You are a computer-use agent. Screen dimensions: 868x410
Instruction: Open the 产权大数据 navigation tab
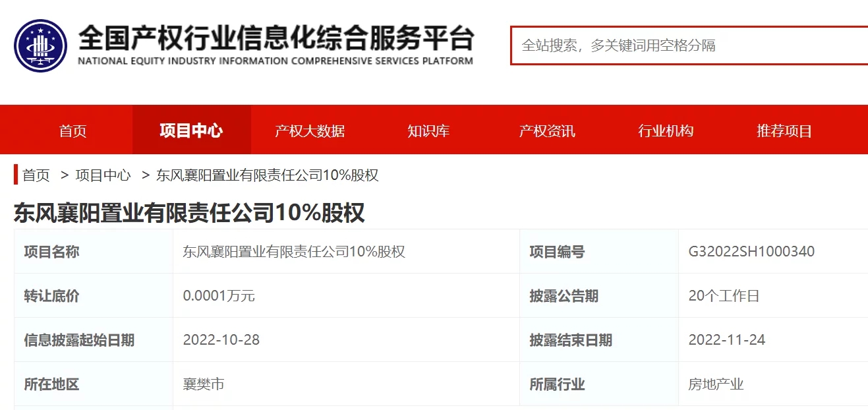click(x=310, y=131)
